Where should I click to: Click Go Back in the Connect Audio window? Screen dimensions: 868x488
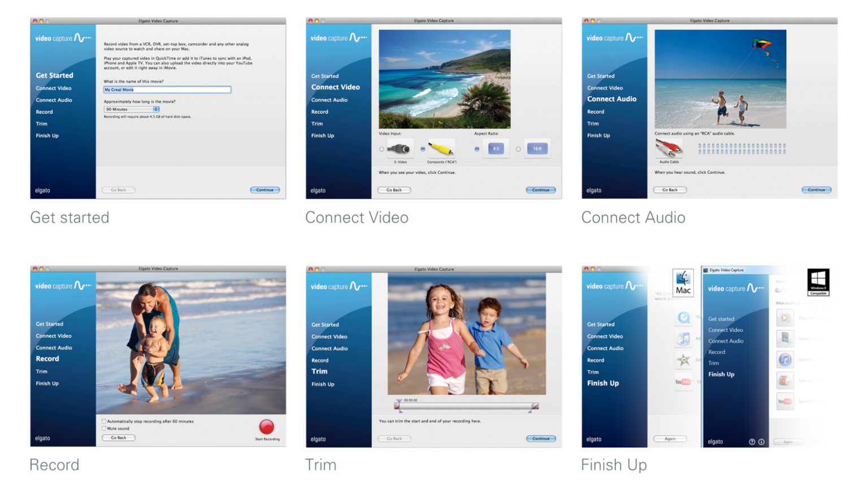pos(670,190)
